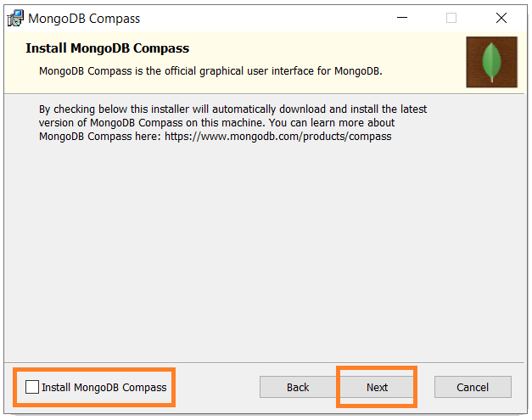Click the MongoDB leaf logo

(x=491, y=62)
